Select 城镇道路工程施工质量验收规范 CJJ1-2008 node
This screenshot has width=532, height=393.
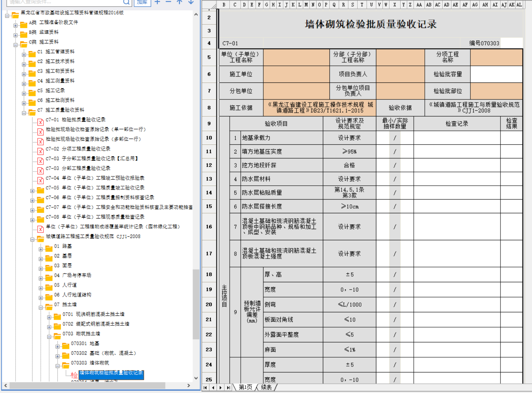[93, 236]
